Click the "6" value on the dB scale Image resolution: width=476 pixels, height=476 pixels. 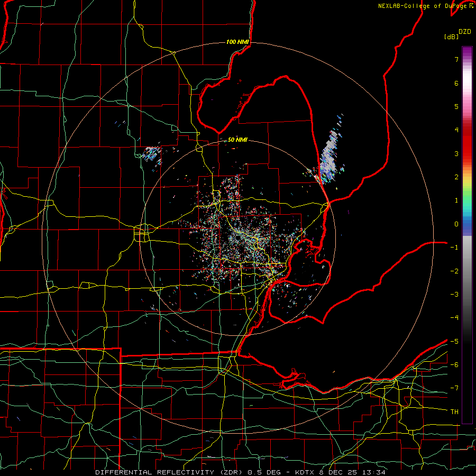(456, 83)
